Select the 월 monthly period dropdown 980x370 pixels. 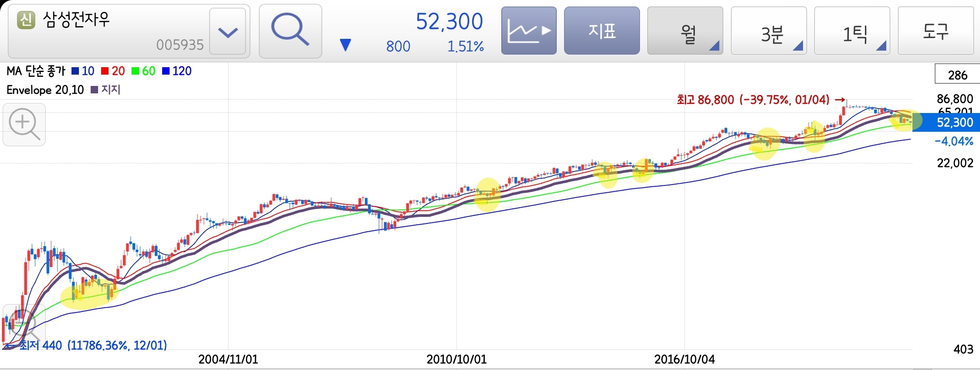click(x=685, y=31)
